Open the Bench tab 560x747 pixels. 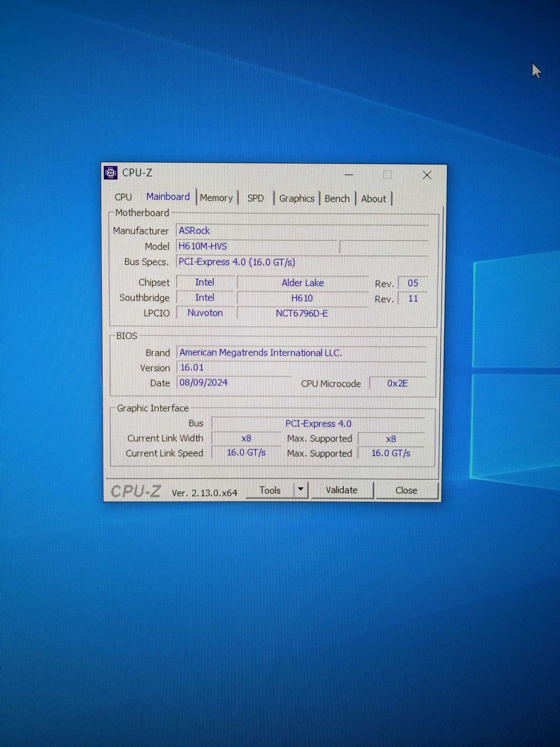tap(337, 199)
